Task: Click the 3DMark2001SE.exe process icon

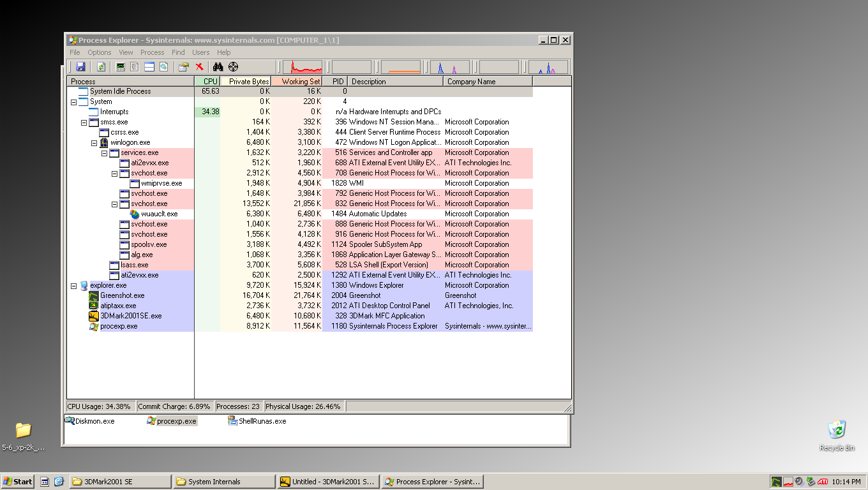Action: coord(94,316)
